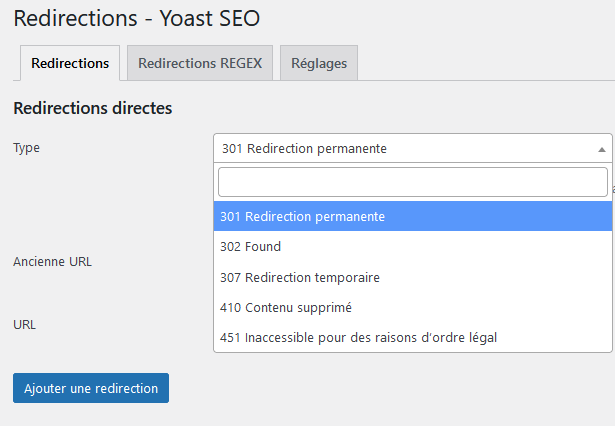
Task: Switch to the Redirections REGEX tab
Action: (x=200, y=63)
